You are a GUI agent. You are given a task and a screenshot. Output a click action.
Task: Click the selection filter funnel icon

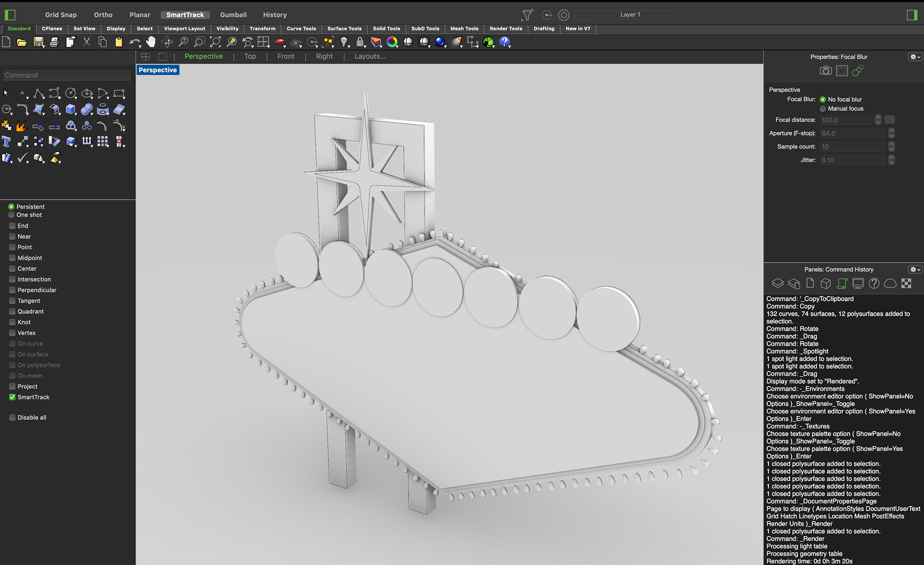(x=527, y=15)
